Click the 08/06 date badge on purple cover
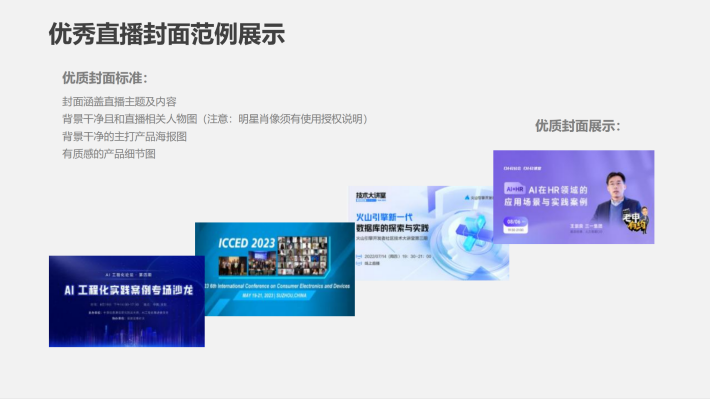Image resolution: width=710 pixels, height=399 pixels. (x=516, y=225)
